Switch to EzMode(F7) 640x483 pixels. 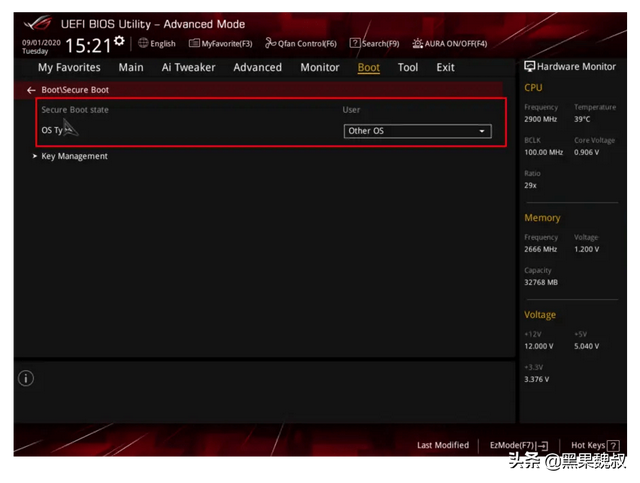pos(518,445)
